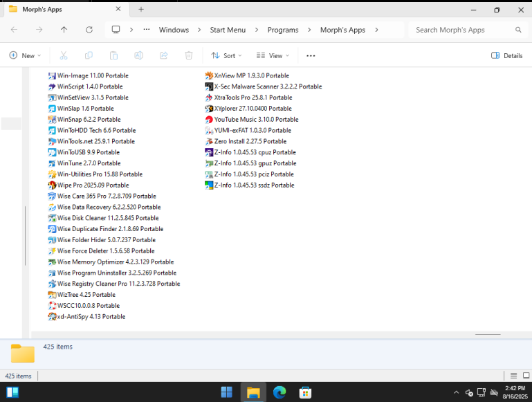The image size is (532, 402).
Task: Go up one folder level
Action: [x=64, y=30]
